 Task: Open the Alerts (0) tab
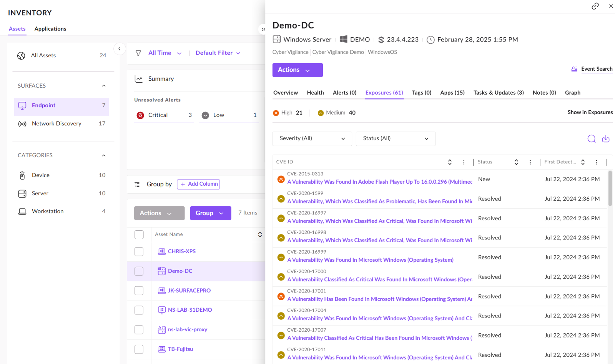(344, 93)
